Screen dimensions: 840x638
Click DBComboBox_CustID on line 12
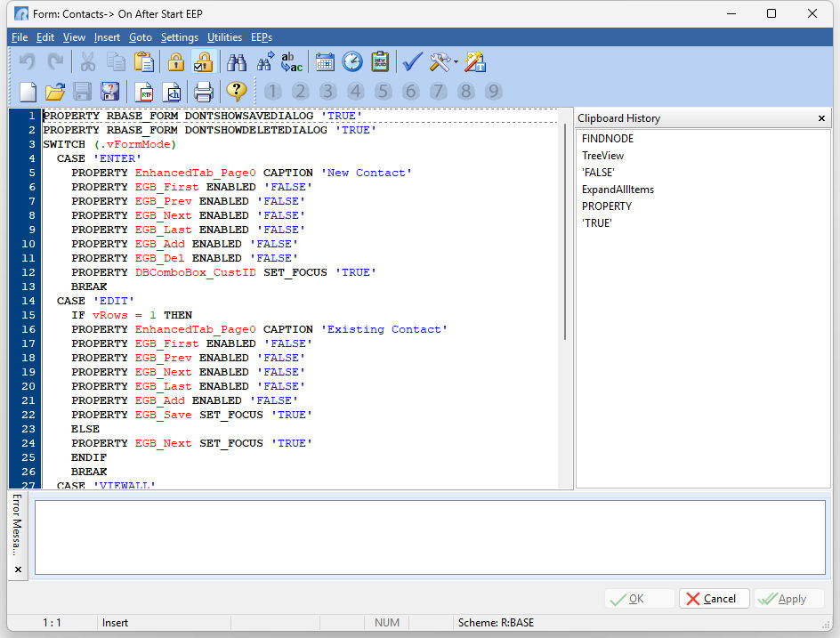[196, 272]
